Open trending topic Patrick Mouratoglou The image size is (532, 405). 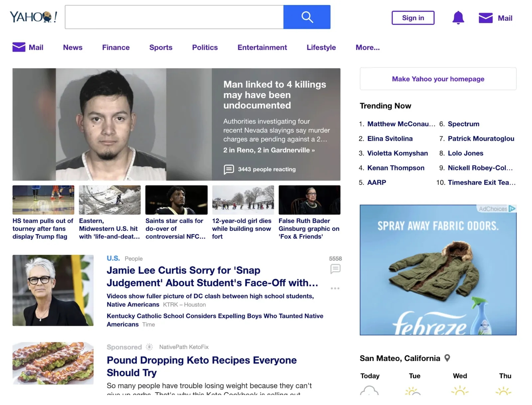[x=481, y=139]
